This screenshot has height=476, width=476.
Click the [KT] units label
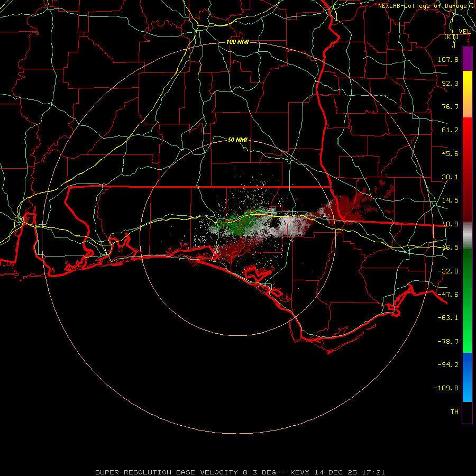pos(452,36)
